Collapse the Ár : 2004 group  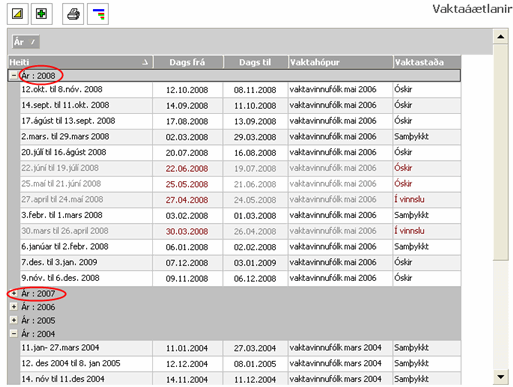pyautogui.click(x=14, y=333)
